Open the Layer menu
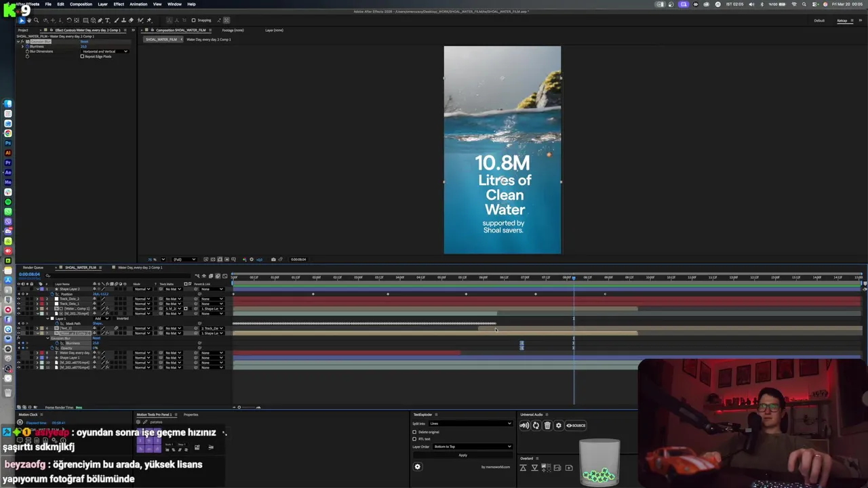Viewport: 868px width, 488px height. coord(102,4)
